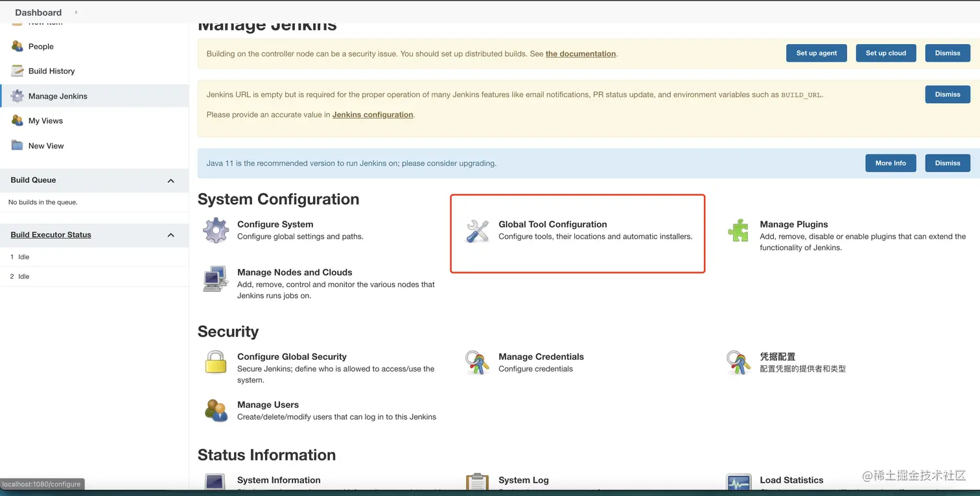Collapse the Build Queue panel
Image resolution: width=980 pixels, height=496 pixels.
click(x=171, y=181)
